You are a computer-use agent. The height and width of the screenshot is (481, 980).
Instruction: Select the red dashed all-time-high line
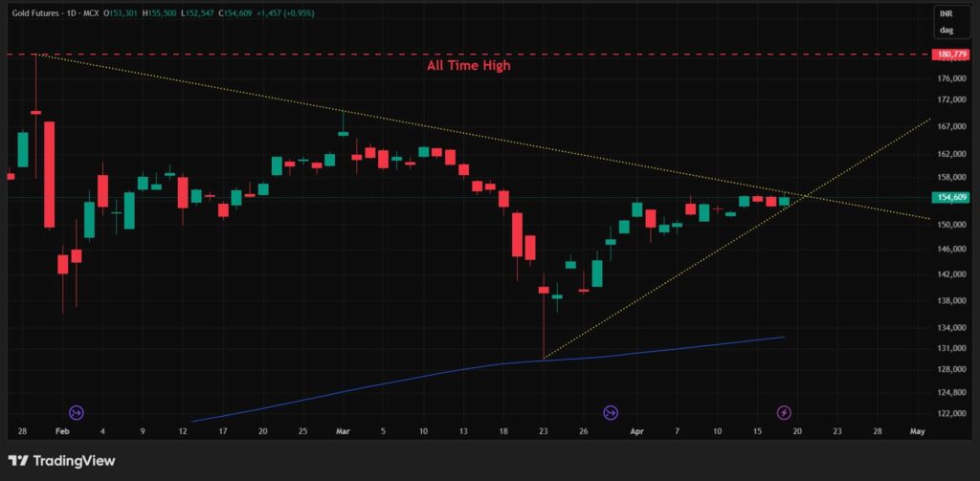tap(287, 55)
